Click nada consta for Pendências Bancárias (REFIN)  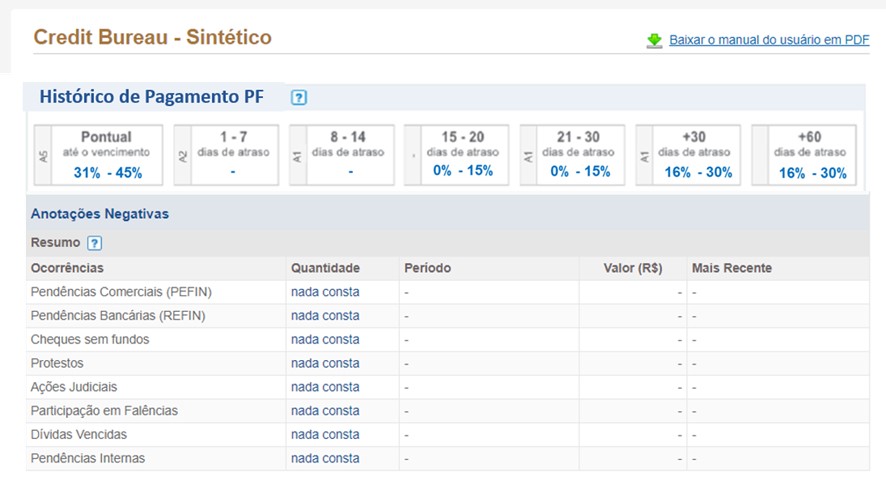click(x=325, y=316)
